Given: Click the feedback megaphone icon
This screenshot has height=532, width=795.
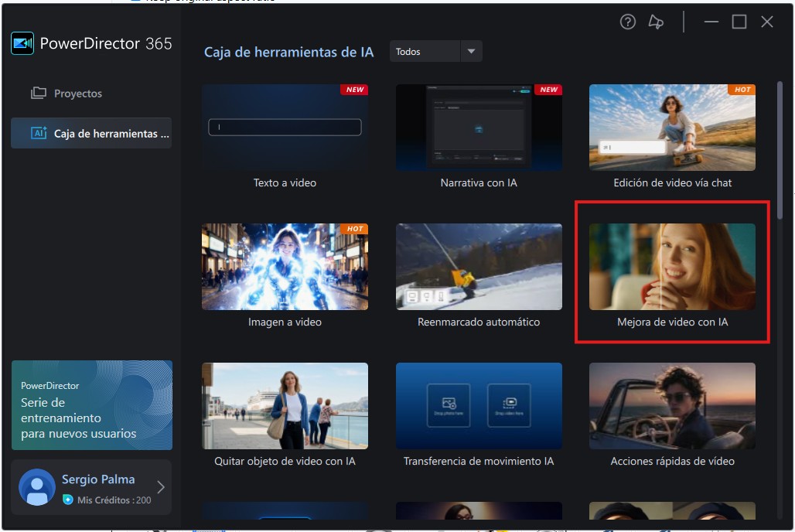Looking at the screenshot, I should [656, 22].
